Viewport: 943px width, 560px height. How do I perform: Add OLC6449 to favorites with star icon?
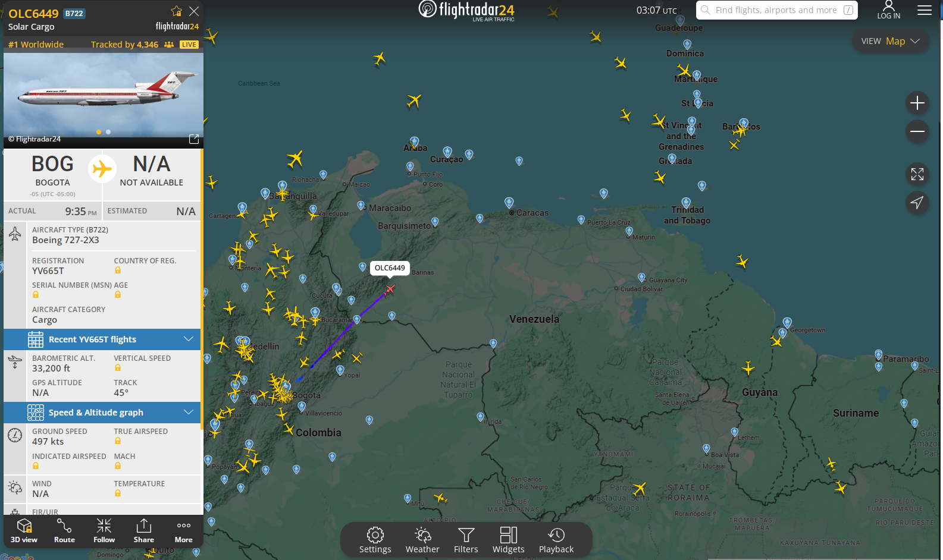[177, 11]
